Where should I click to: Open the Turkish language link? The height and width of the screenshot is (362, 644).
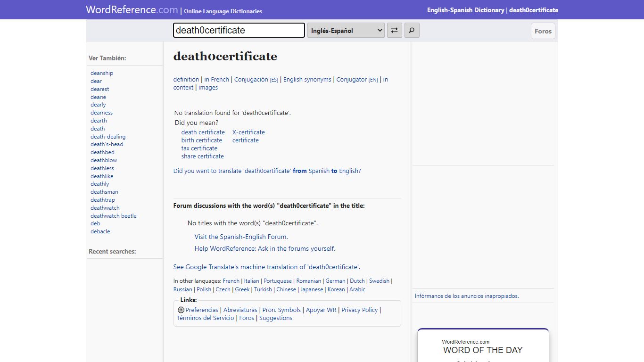tap(263, 289)
